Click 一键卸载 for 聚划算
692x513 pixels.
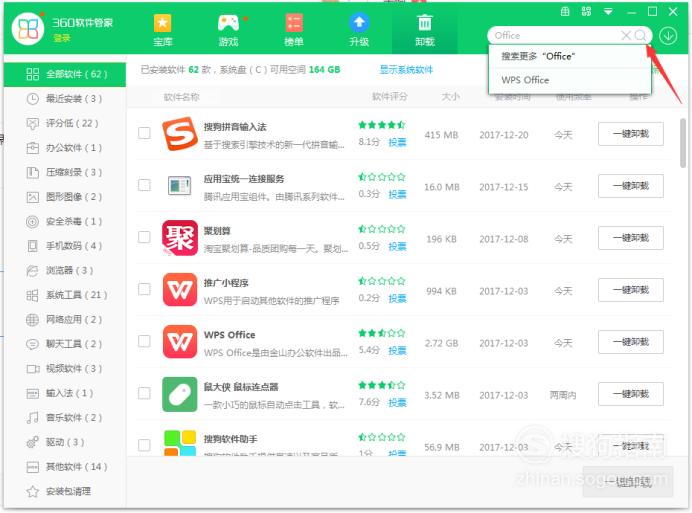tap(631, 238)
